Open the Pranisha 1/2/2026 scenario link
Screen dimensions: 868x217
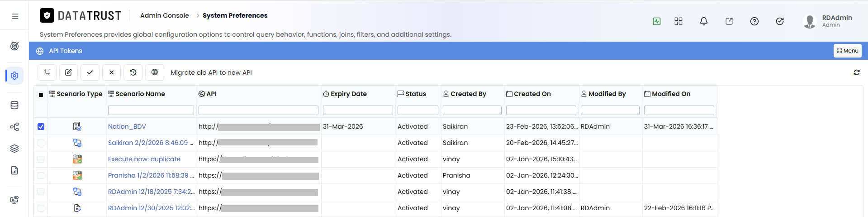click(x=151, y=175)
